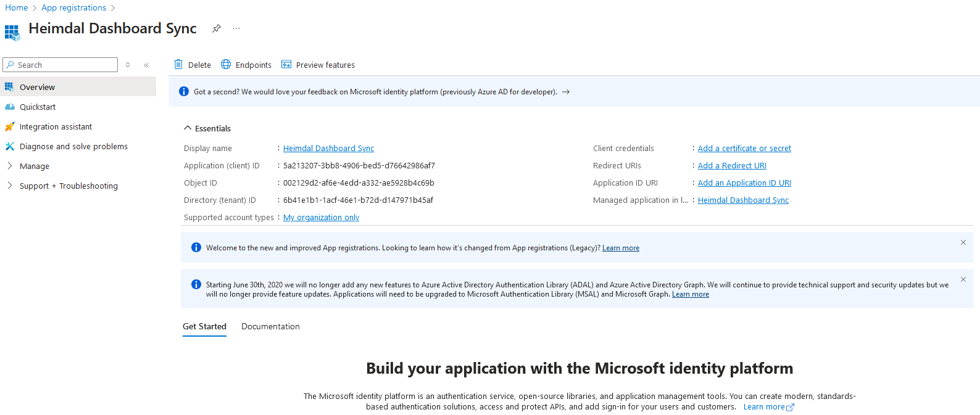
Task: Click Preview features in the toolbar
Action: 318,65
